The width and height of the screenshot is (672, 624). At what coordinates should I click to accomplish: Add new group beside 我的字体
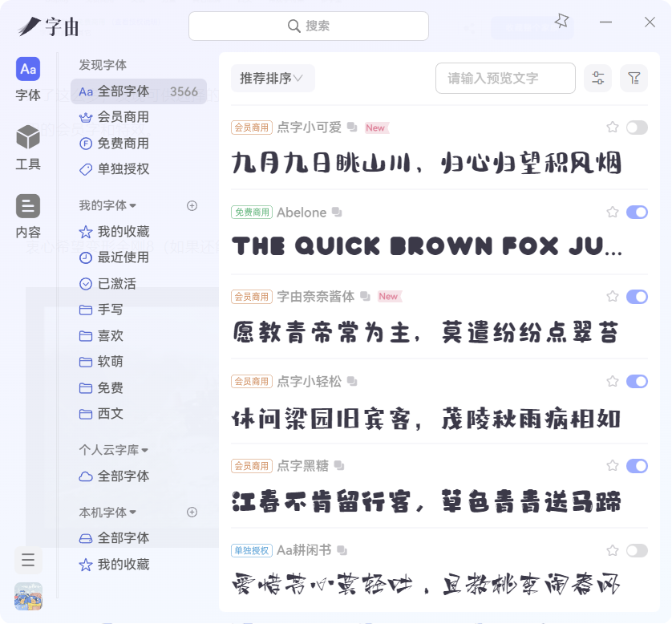click(192, 205)
